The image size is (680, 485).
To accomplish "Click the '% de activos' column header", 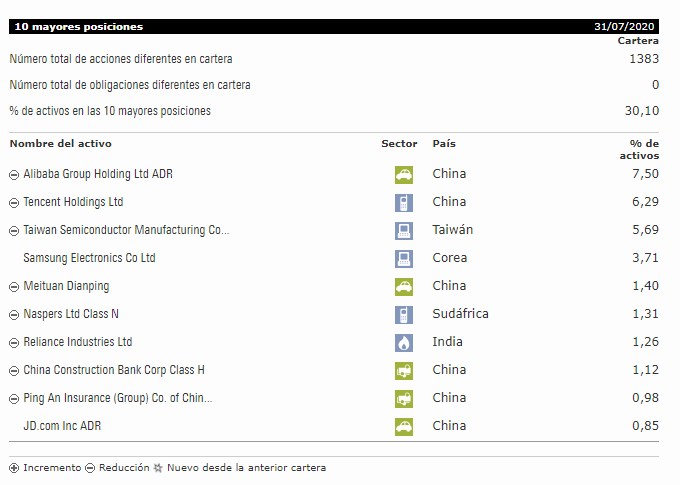I will [639, 150].
